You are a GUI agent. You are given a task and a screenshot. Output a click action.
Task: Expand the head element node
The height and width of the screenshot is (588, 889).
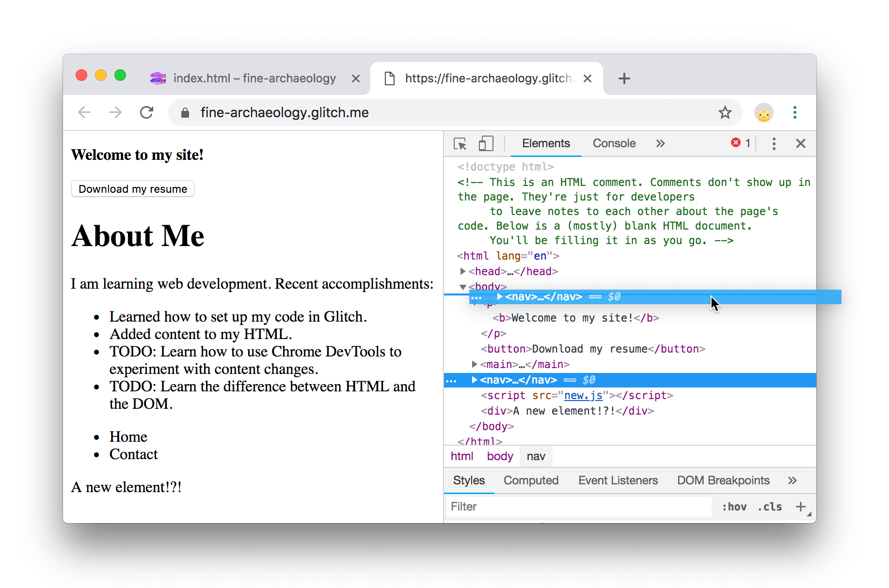[463, 271]
